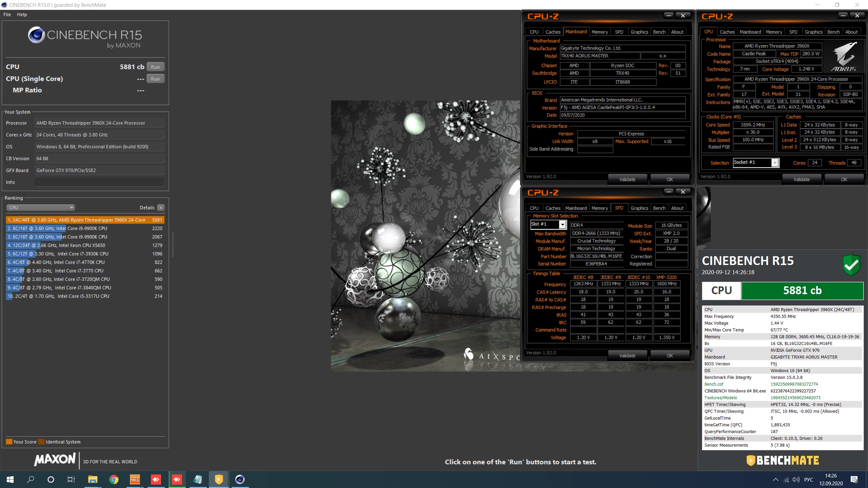The image size is (868, 488).
Task: Click XMP-3200 column header in Timings Table
Action: (666, 277)
